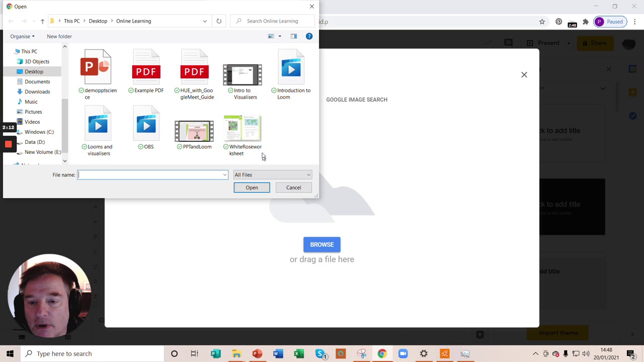Viewport: 644px width, 362px height.
Task: Select the WhiteRoseworksheet image file
Action: pyautogui.click(x=243, y=135)
